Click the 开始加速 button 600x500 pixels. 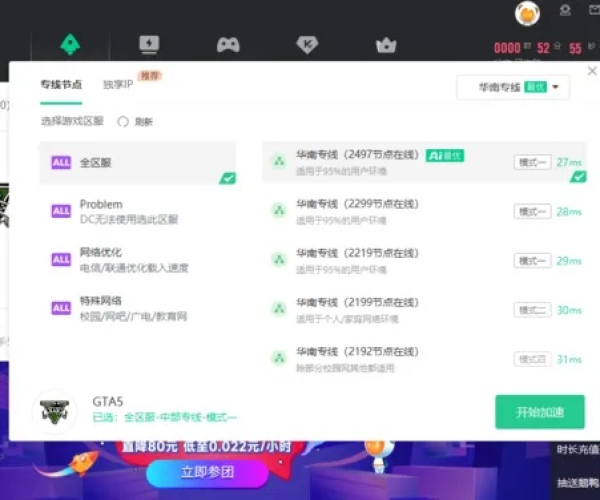point(540,412)
